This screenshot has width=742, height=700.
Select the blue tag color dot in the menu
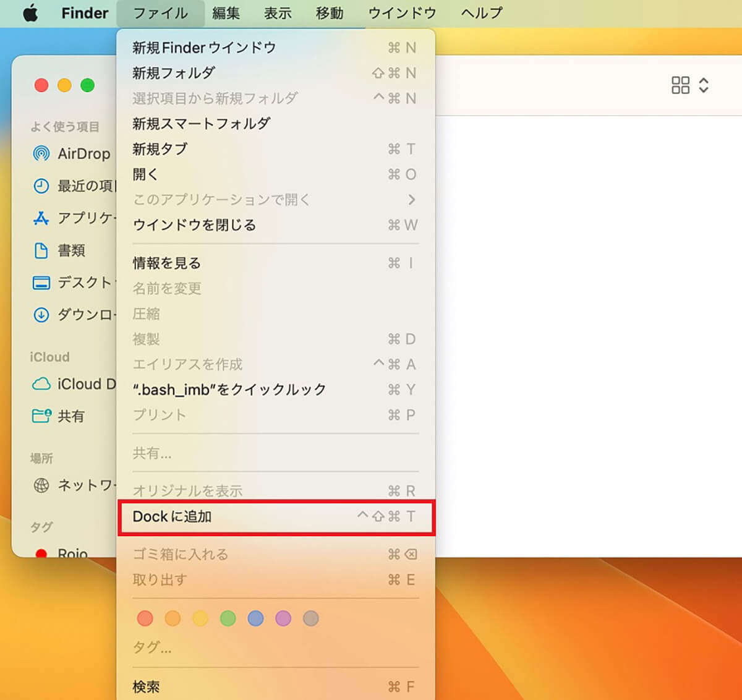(255, 618)
